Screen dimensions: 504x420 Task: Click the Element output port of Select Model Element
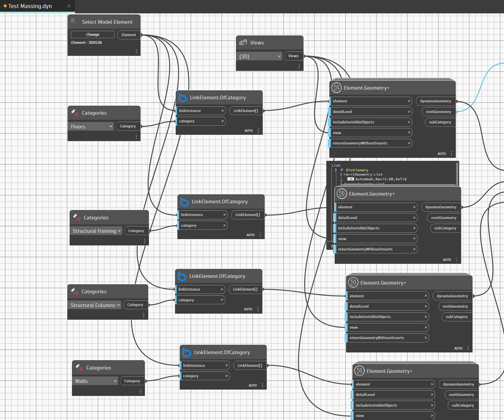point(129,35)
